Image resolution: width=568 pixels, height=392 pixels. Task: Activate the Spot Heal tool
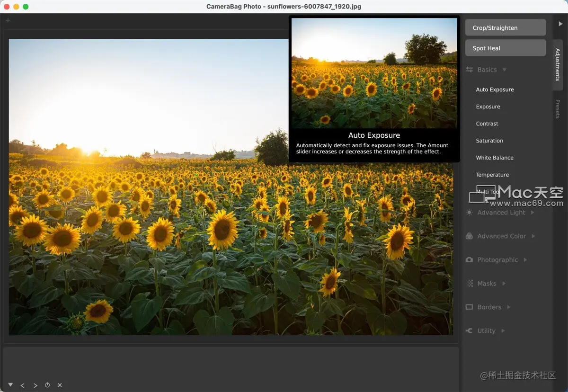pos(506,48)
